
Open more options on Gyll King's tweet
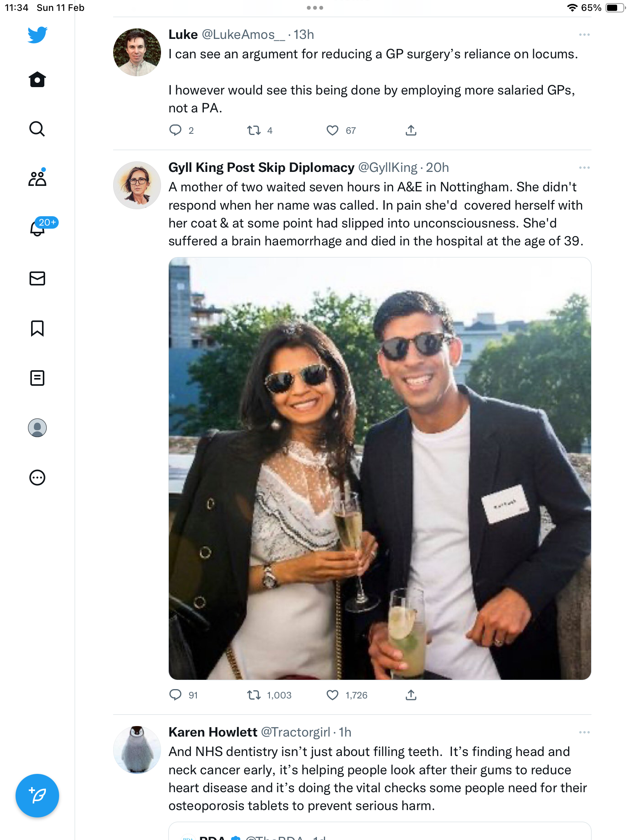[x=584, y=168]
